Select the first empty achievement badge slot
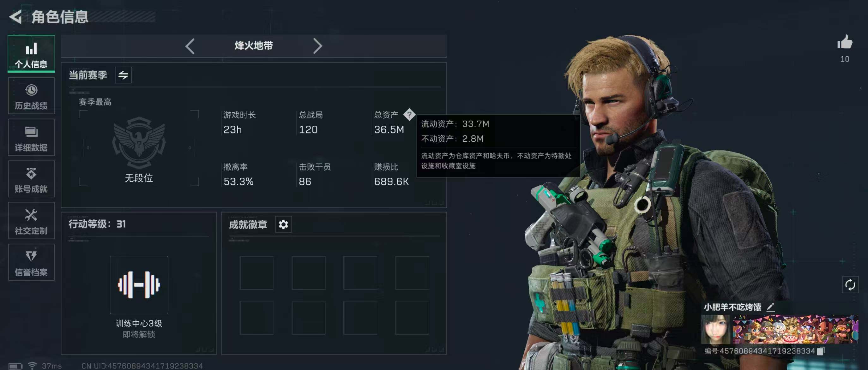Image resolution: width=868 pixels, height=370 pixels. (x=256, y=273)
